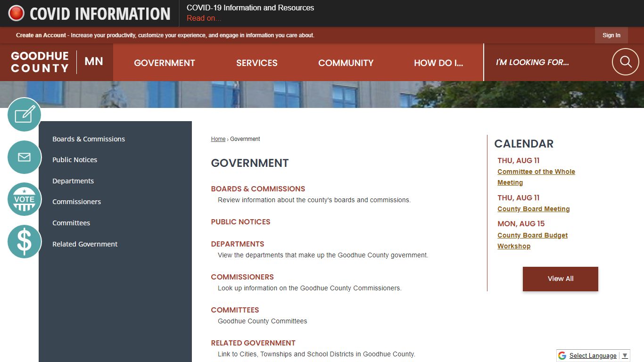644x362 pixels.
Task: Click 'Look up information on the Goodhue County Commissioners' text
Action: [310, 288]
